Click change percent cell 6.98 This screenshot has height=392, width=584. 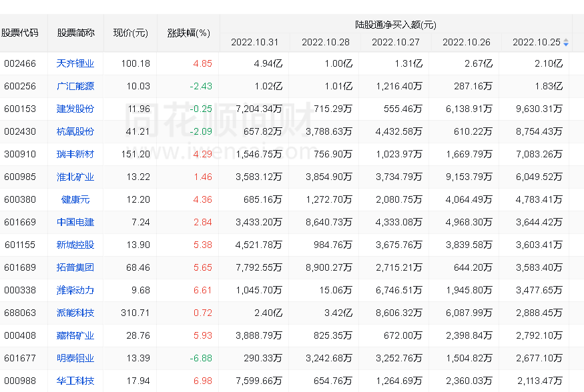click(203, 381)
